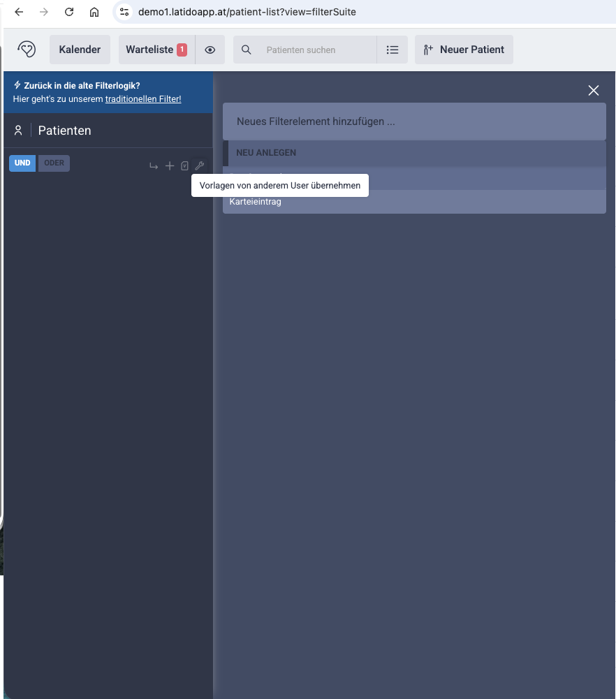Click the wrench icon to import templates
616x699 pixels.
pos(199,166)
